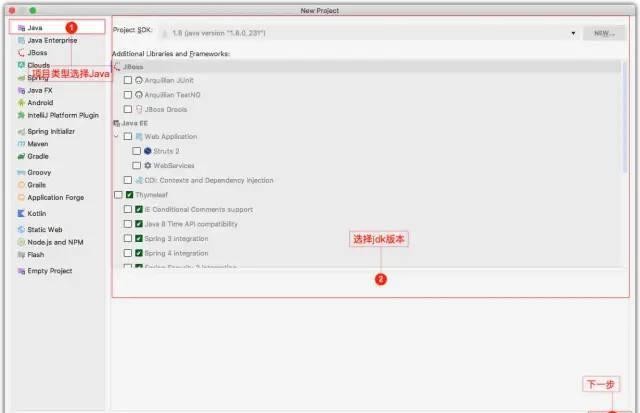
Task: Click the Android robot icon
Action: [x=21, y=102]
